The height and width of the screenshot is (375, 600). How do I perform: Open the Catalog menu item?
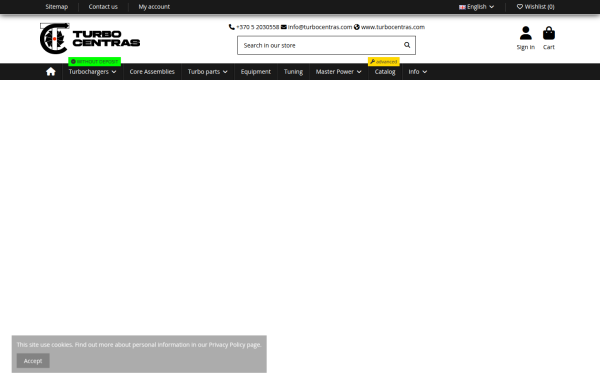[385, 72]
